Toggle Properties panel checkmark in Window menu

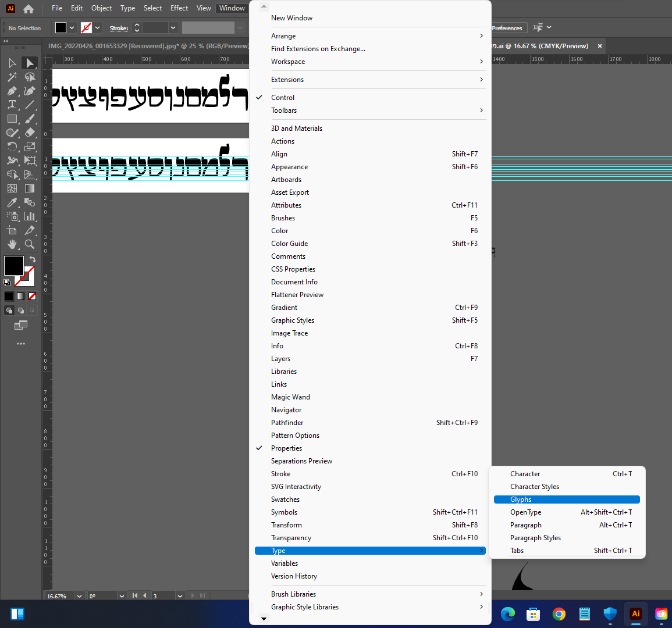[x=259, y=448]
